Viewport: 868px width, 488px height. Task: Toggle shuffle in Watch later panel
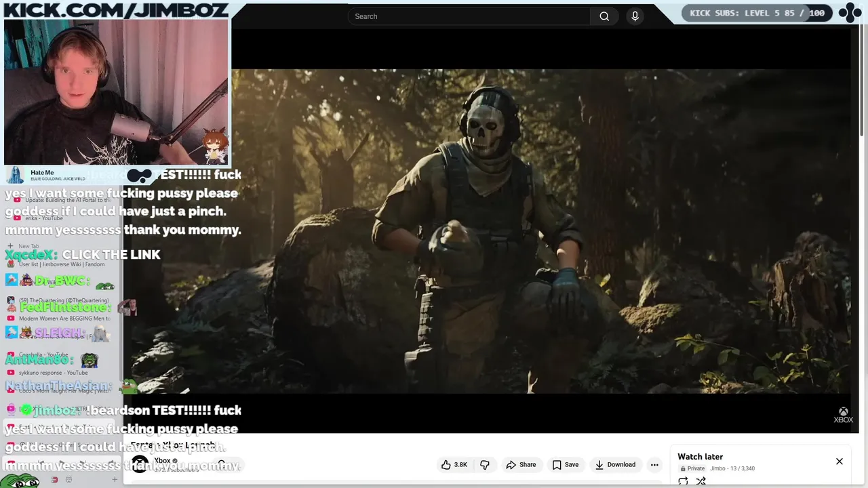pos(701,481)
